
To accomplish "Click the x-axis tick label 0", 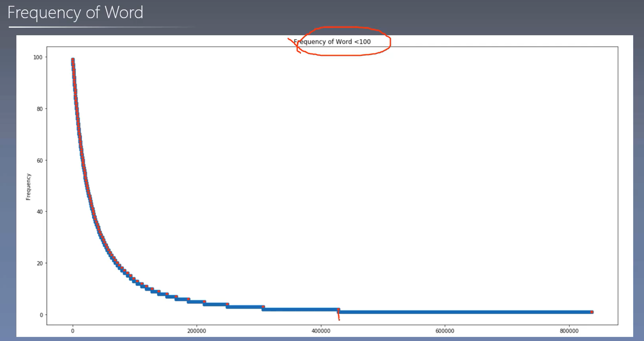I will click(73, 331).
